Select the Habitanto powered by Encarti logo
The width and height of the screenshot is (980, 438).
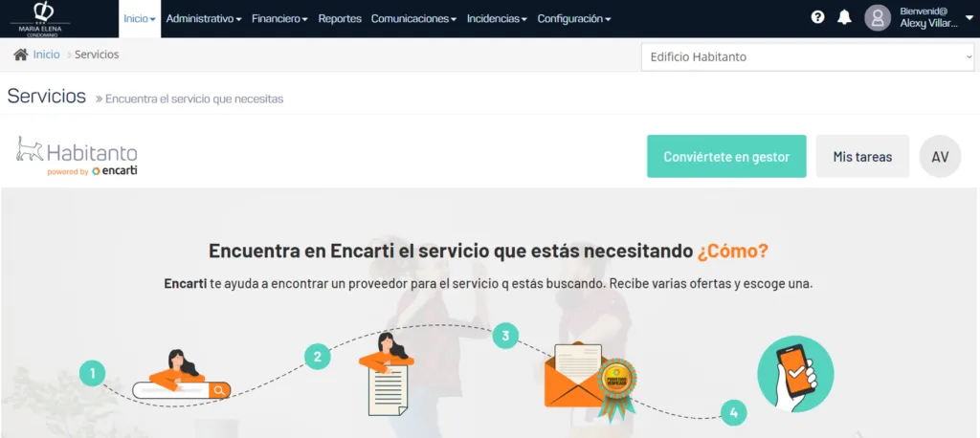click(77, 156)
